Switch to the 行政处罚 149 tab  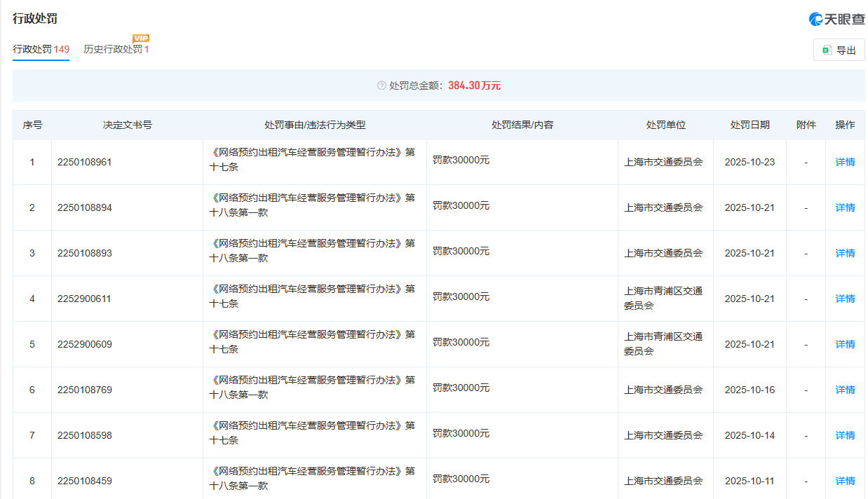click(x=41, y=49)
